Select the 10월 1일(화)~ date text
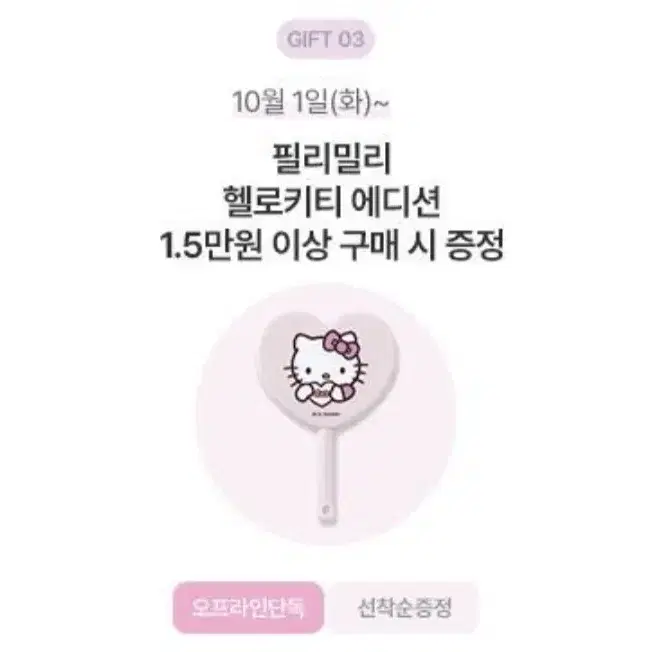652x652 pixels. point(310,102)
